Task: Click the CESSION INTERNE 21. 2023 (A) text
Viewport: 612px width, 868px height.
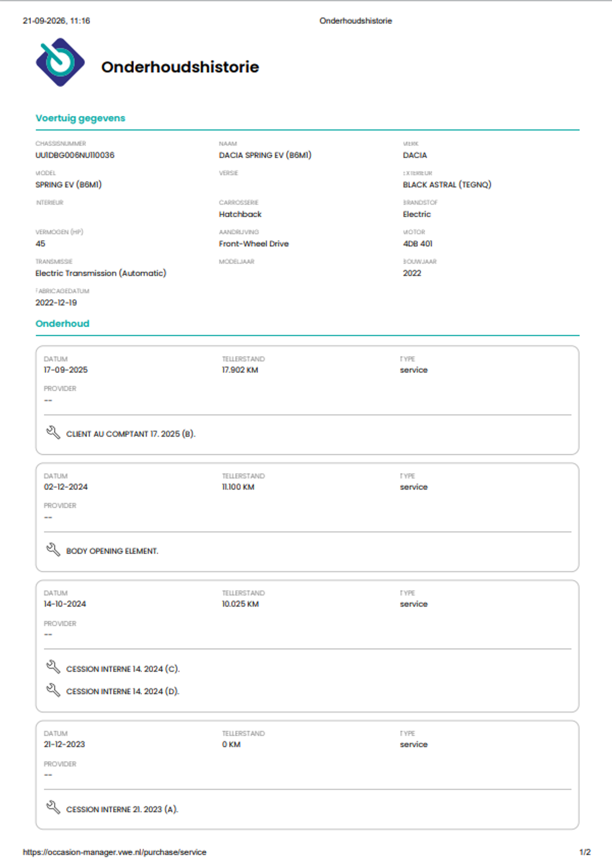Action: [x=122, y=809]
